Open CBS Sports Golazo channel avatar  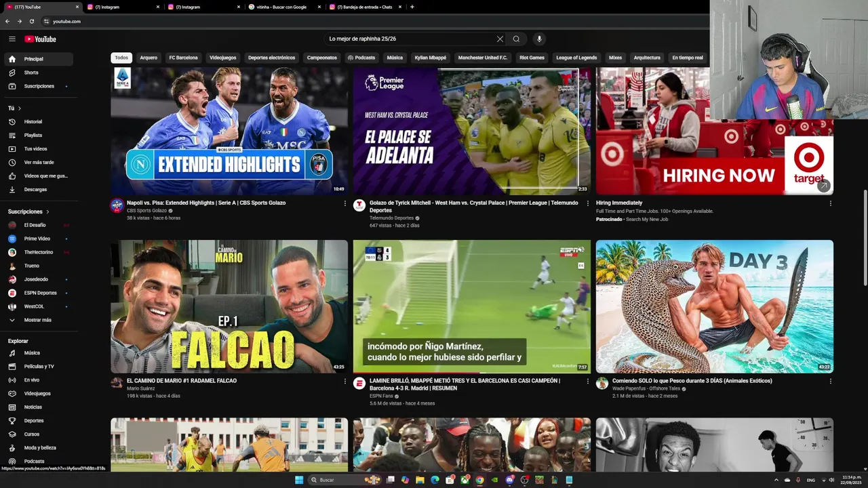(117, 205)
